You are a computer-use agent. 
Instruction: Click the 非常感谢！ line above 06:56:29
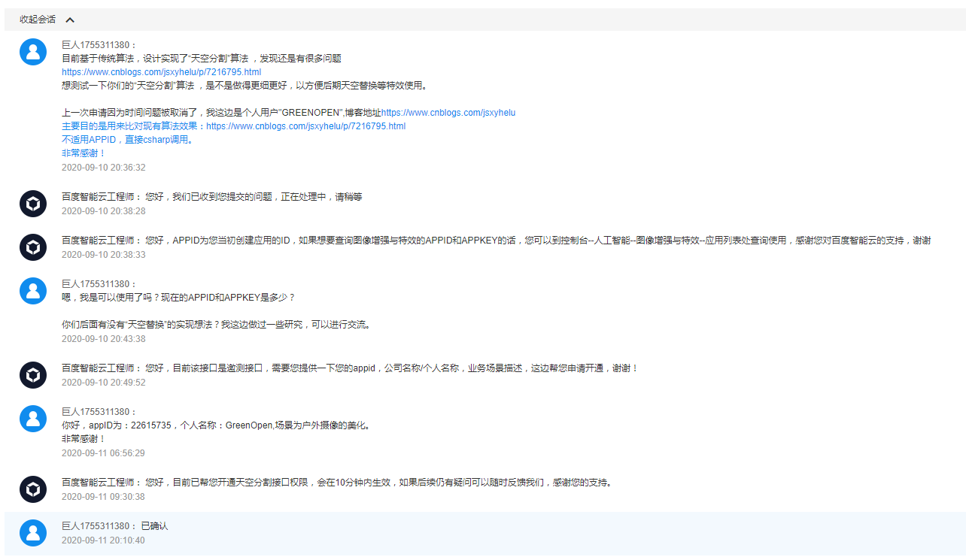[x=84, y=439]
